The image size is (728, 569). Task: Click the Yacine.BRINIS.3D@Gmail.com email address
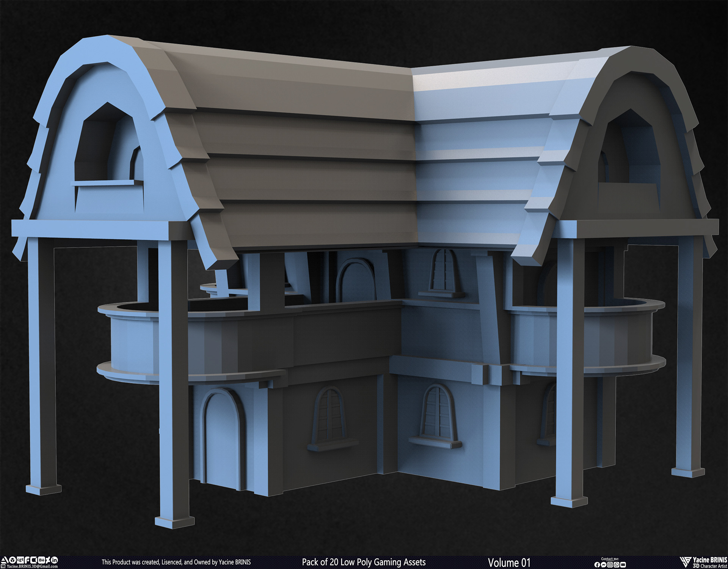click(x=32, y=566)
